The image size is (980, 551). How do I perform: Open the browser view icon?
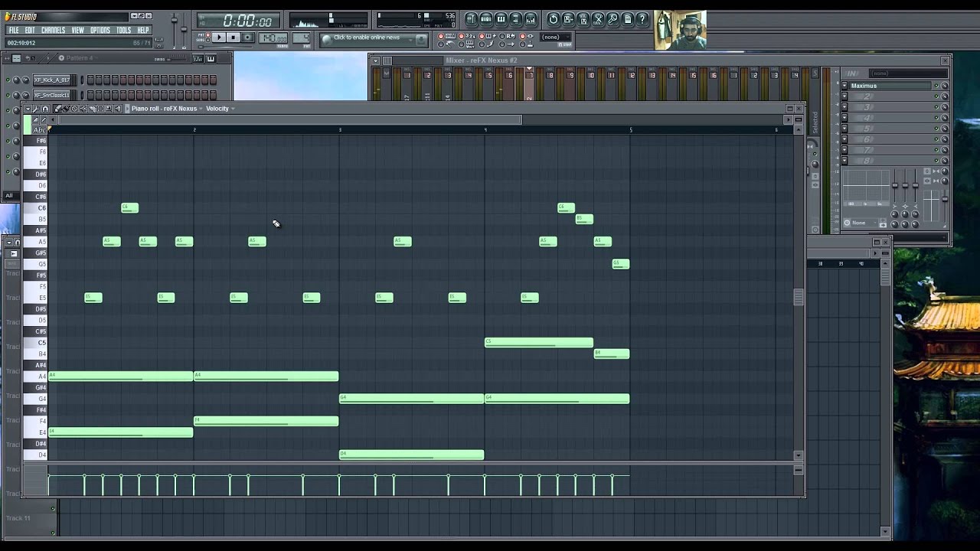[x=515, y=19]
